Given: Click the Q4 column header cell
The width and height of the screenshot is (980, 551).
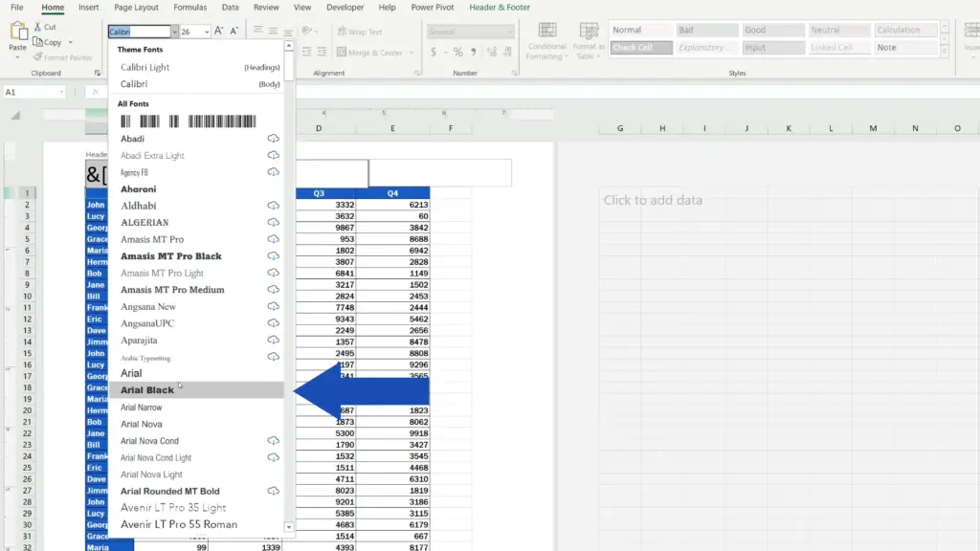Looking at the screenshot, I should coord(392,193).
